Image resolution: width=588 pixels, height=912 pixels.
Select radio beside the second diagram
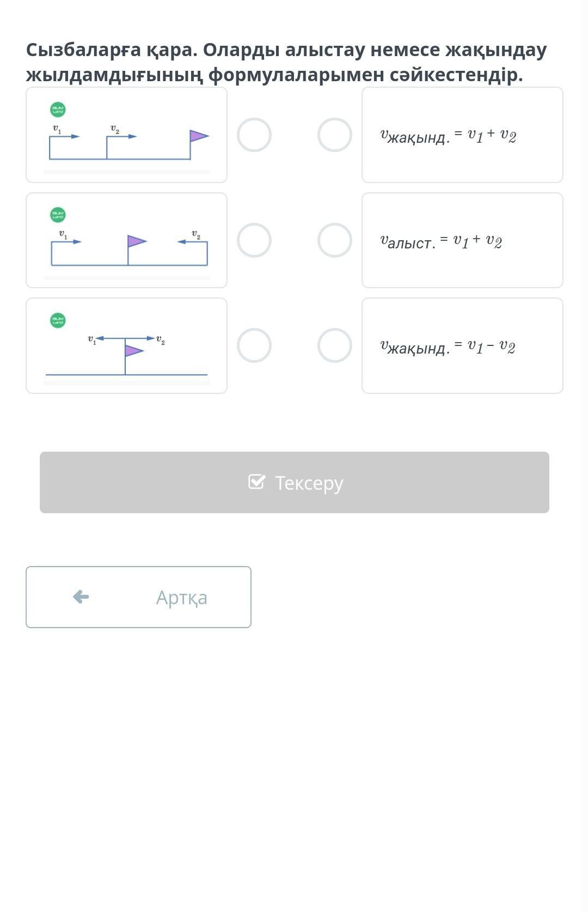tap(254, 240)
